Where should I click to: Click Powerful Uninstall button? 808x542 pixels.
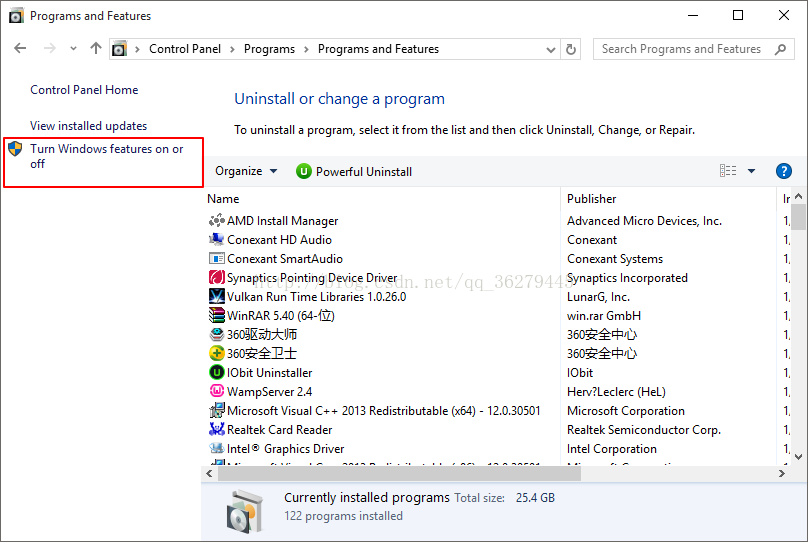354,171
